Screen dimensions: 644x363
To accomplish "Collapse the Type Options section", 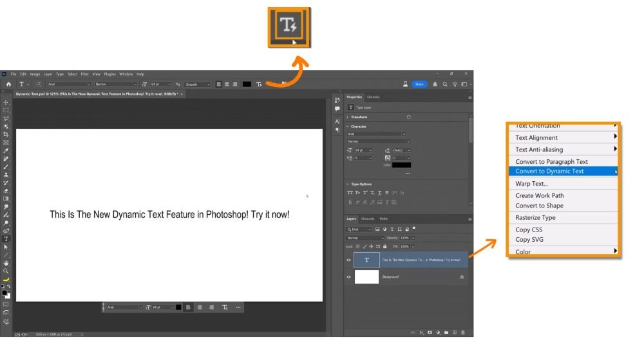I will pyautogui.click(x=348, y=184).
